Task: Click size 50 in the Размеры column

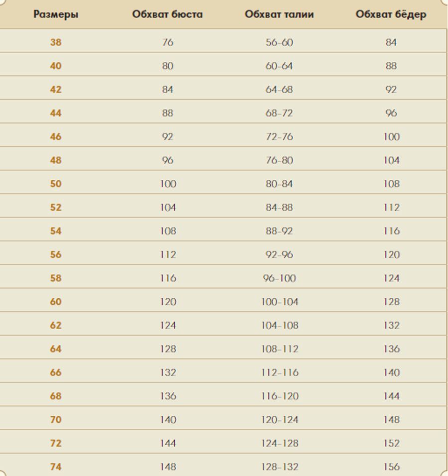Action: tap(56, 184)
